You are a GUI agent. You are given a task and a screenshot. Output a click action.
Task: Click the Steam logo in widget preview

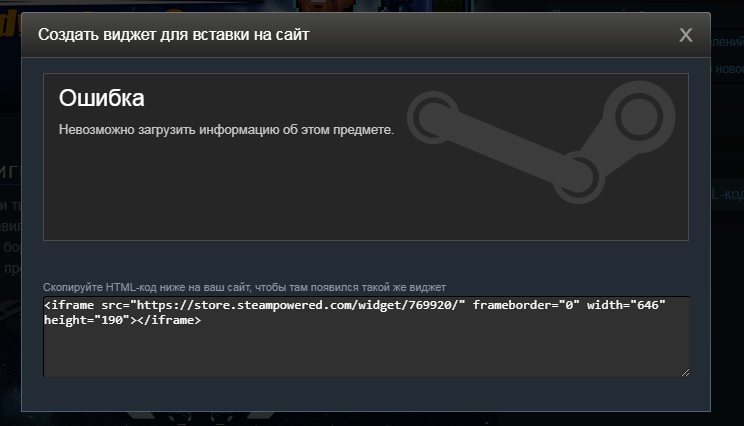coord(541,141)
